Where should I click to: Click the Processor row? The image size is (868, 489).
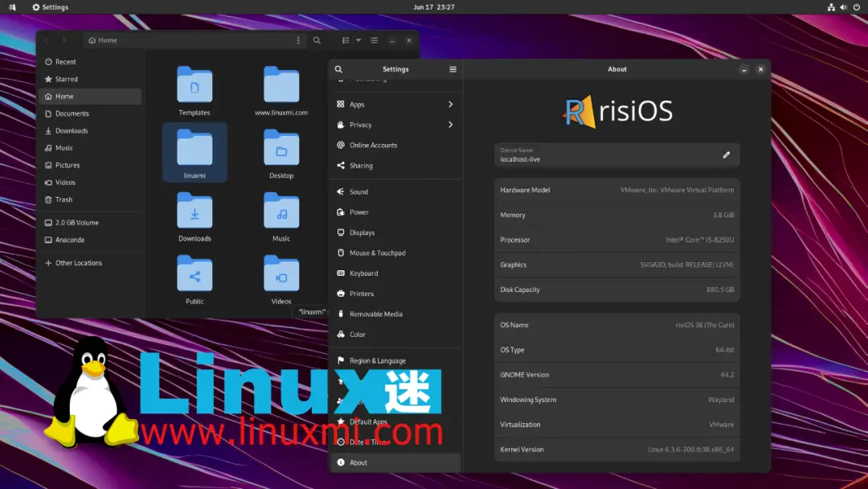click(x=616, y=240)
